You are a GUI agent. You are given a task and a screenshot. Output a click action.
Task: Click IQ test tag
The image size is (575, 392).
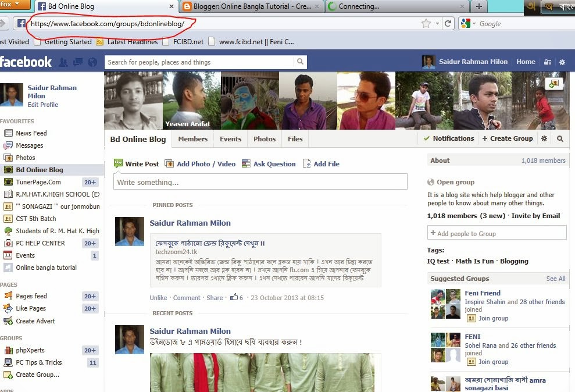click(x=438, y=261)
